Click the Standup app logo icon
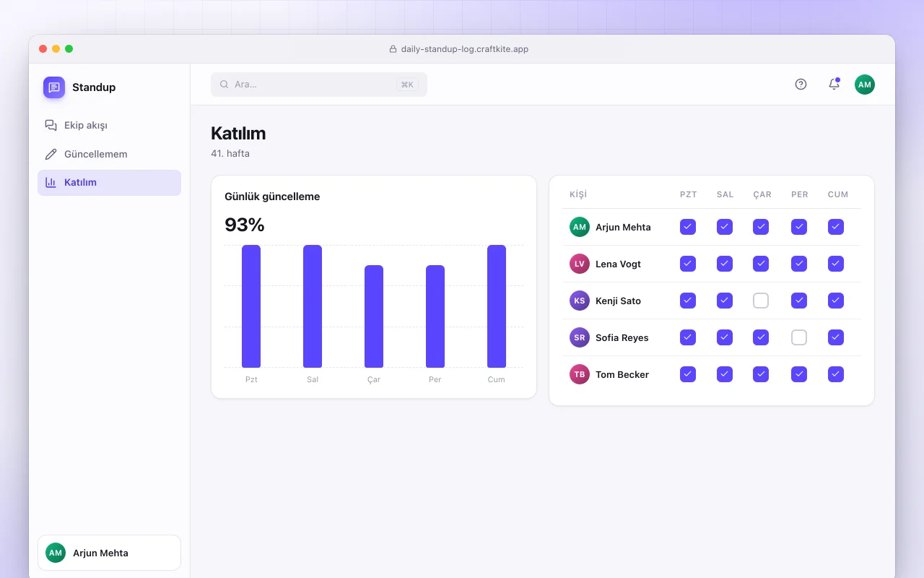 point(54,87)
